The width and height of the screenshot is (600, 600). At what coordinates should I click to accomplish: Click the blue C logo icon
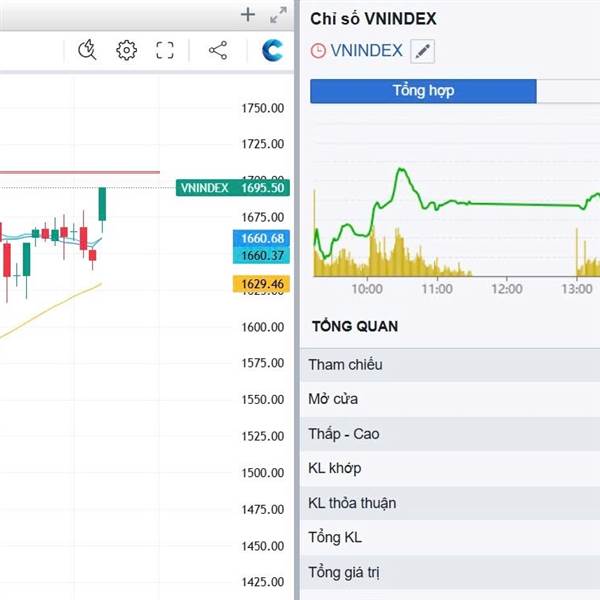pyautogui.click(x=272, y=50)
